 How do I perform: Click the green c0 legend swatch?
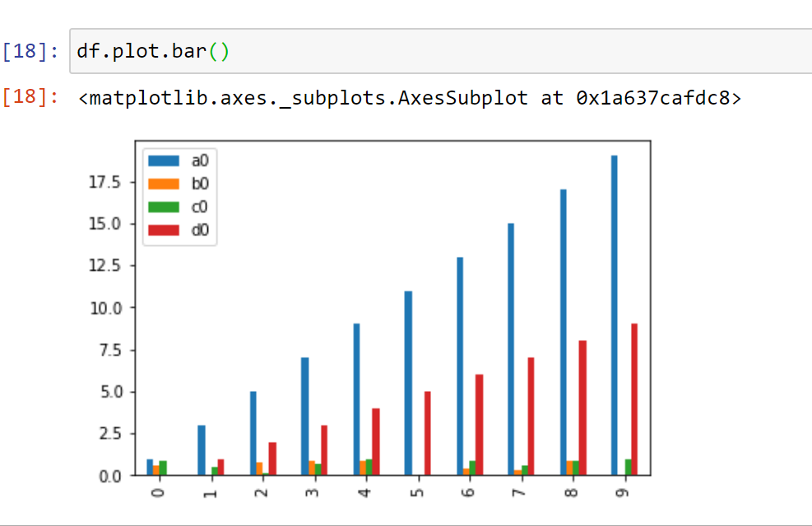point(164,207)
